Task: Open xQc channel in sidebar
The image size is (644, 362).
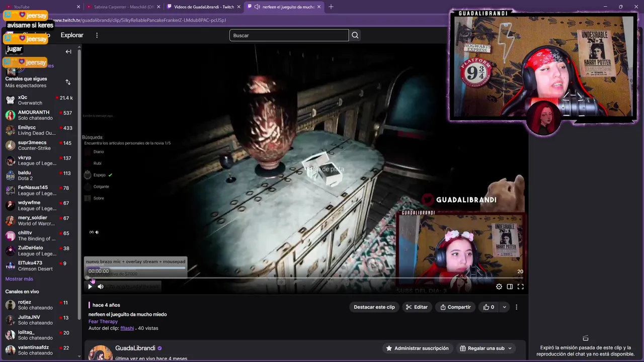Action: click(x=39, y=100)
